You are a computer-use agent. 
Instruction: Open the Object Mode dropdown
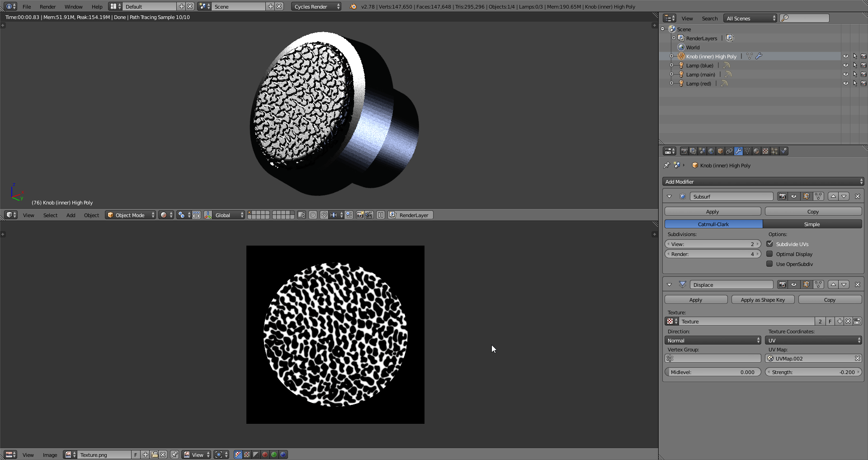130,215
